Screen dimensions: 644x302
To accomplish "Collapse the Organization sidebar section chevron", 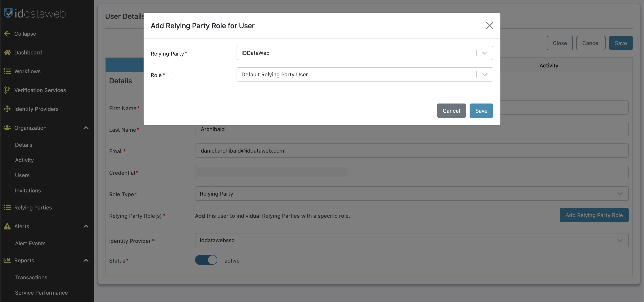I will pyautogui.click(x=86, y=128).
